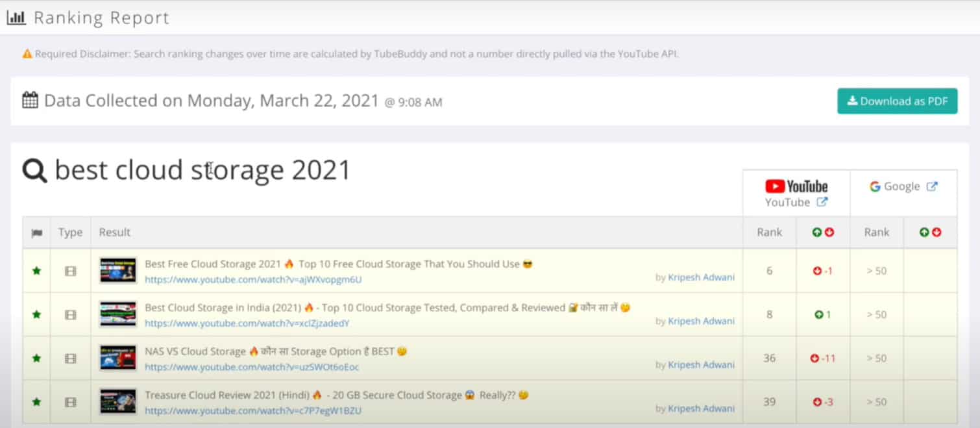Click the star for Treasure Cloud Review row
The height and width of the screenshot is (428, 980).
click(x=36, y=402)
